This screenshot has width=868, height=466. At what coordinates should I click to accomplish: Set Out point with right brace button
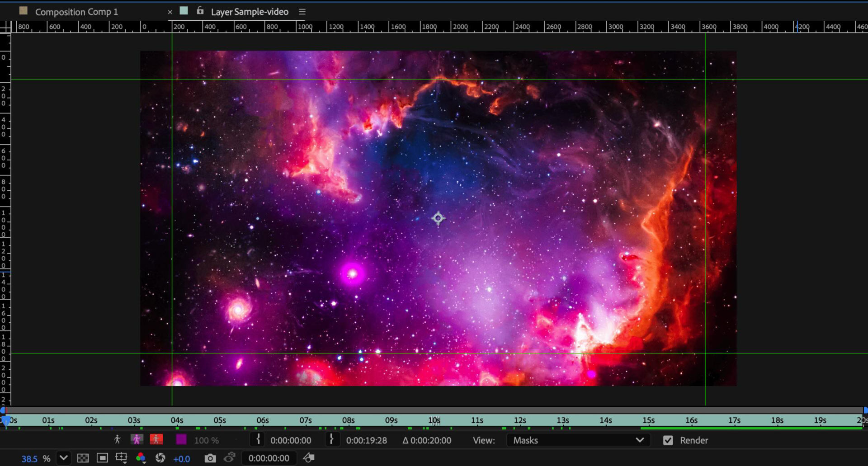332,439
